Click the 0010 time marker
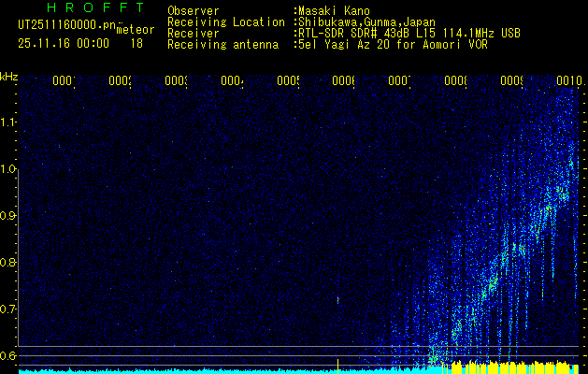Image resolution: width=588 pixels, height=374 pixels. pos(569,80)
